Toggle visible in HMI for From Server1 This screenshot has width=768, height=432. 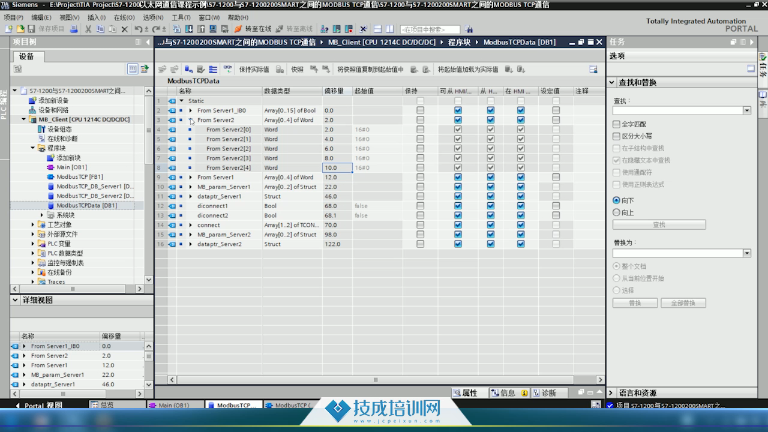coord(521,177)
